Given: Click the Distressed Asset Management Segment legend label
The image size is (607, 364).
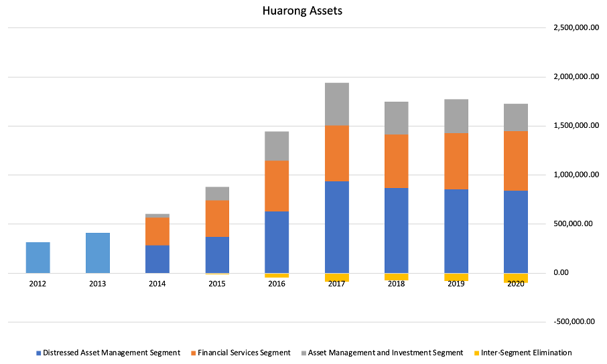Looking at the screenshot, I should pos(111,353).
